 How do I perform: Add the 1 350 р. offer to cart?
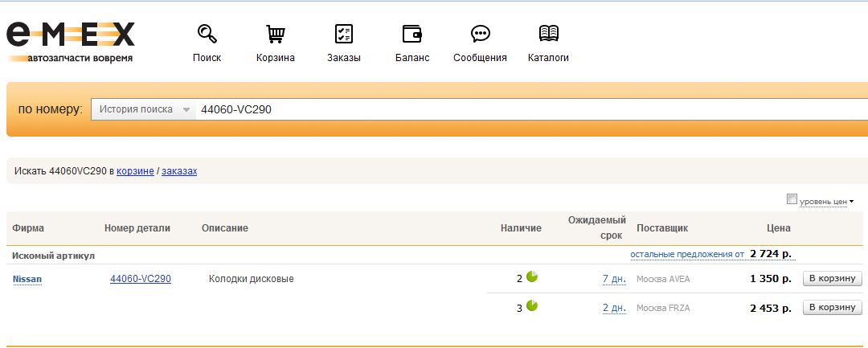(x=832, y=278)
